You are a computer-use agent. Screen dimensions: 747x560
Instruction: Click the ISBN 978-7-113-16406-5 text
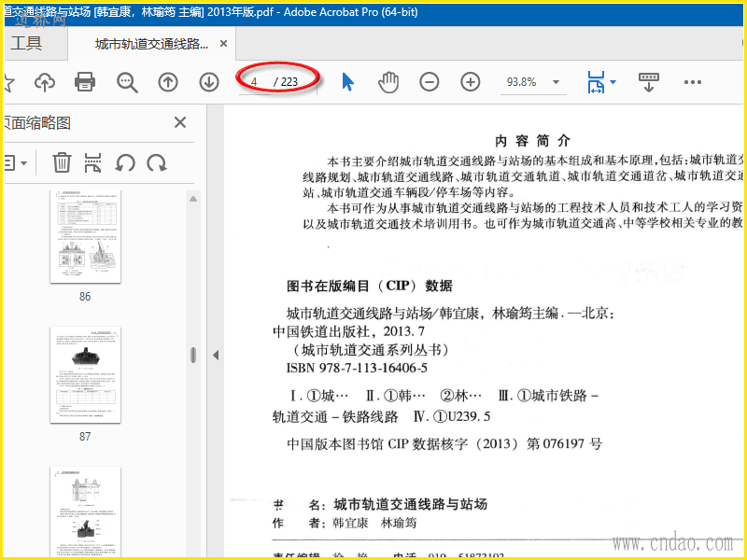pyautogui.click(x=357, y=368)
